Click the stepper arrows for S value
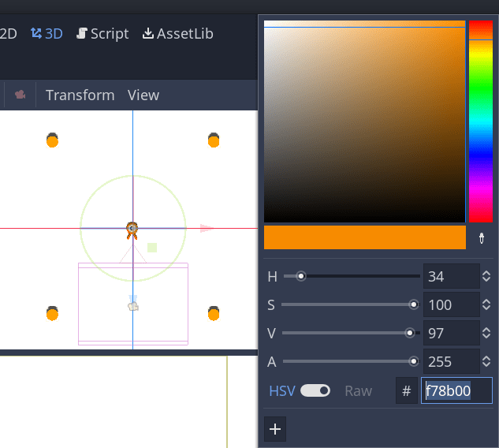 click(486, 304)
